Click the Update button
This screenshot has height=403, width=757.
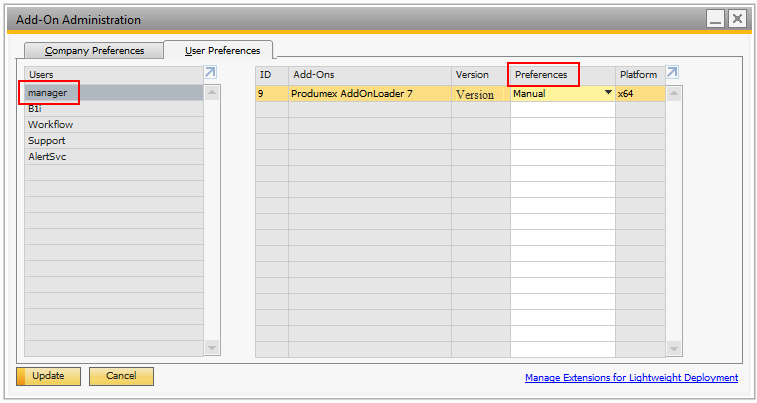(48, 376)
